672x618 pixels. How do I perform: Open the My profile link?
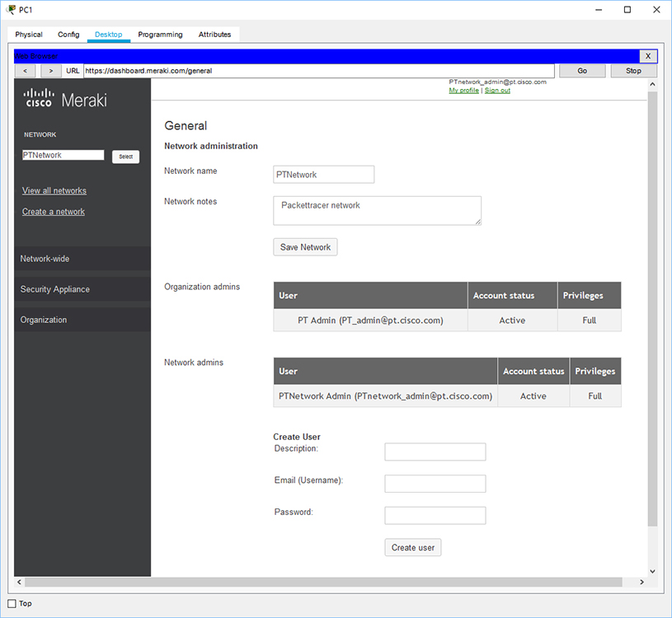click(x=463, y=91)
